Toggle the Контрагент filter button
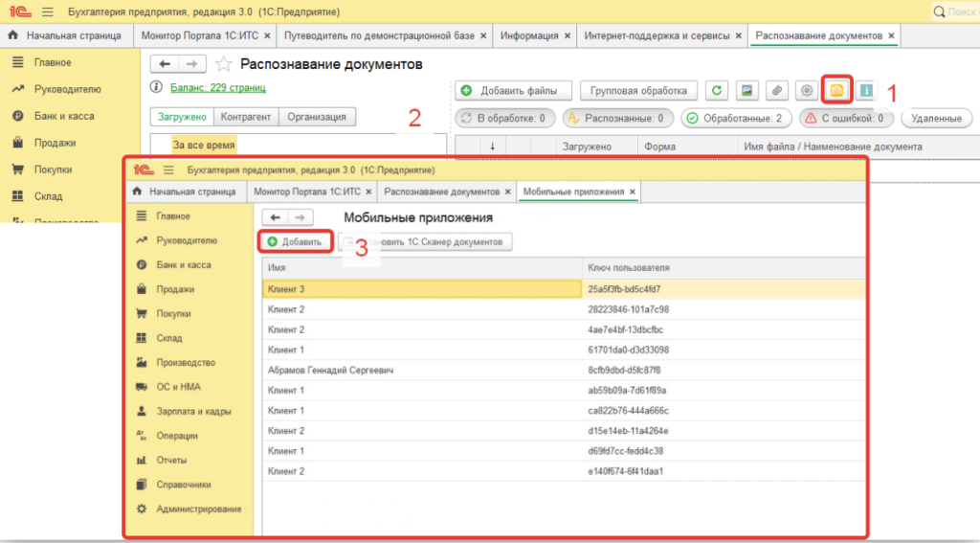 coord(246,117)
